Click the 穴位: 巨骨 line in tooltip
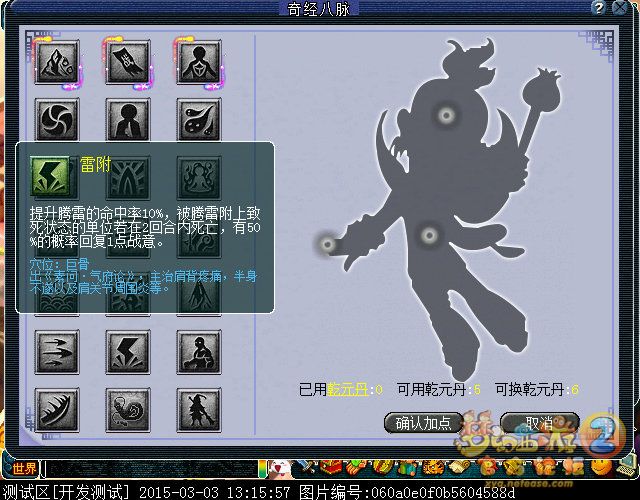The width and height of the screenshot is (640, 500). (x=60, y=264)
